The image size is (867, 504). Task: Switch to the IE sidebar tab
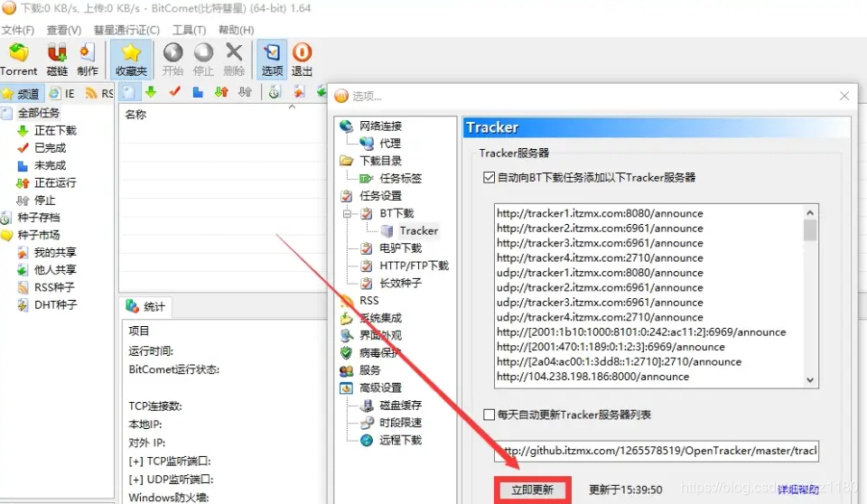pos(62,94)
